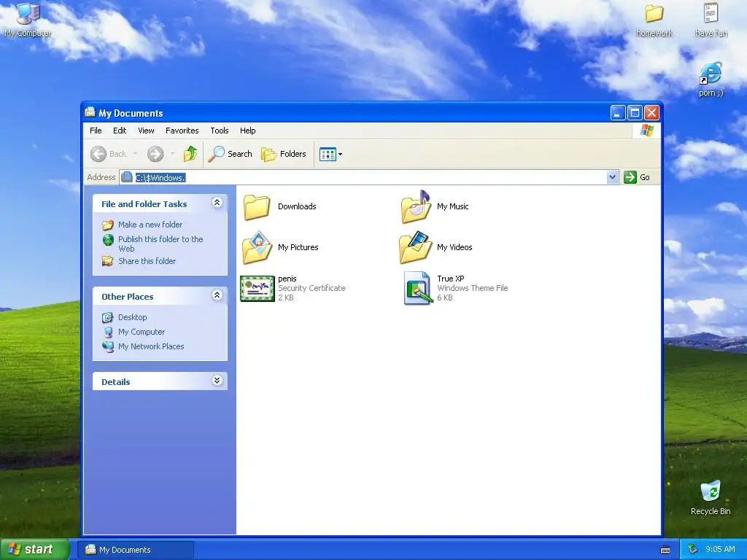Open the Edit menu
747x560 pixels.
(x=120, y=131)
